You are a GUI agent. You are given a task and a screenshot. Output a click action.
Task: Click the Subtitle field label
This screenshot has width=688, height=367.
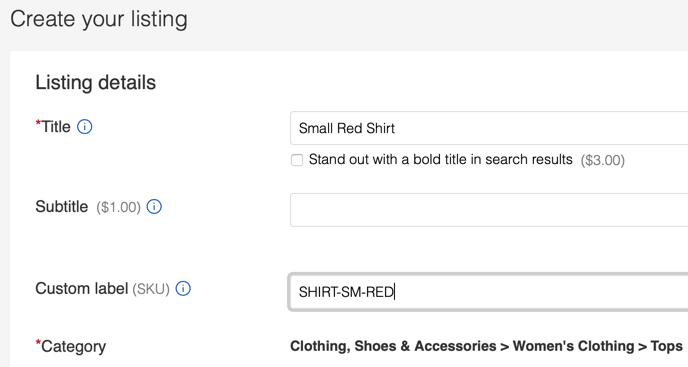pyautogui.click(x=62, y=206)
